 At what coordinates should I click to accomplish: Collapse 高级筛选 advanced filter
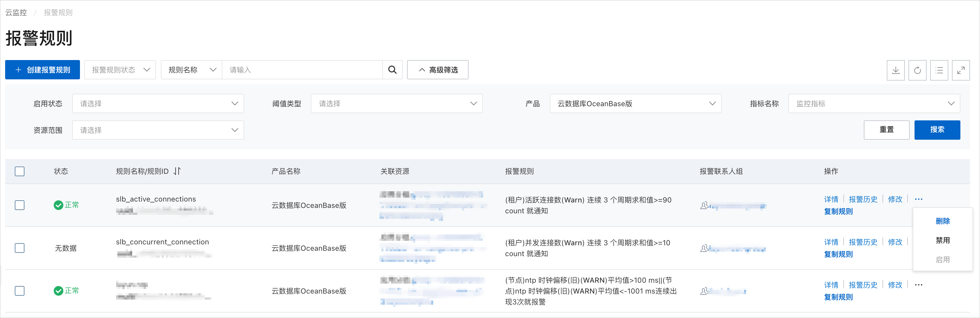(x=437, y=70)
